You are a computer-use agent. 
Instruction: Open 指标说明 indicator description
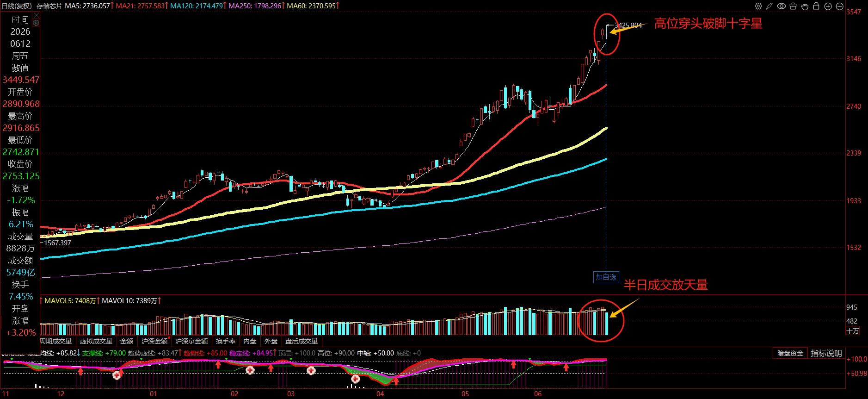click(x=826, y=353)
